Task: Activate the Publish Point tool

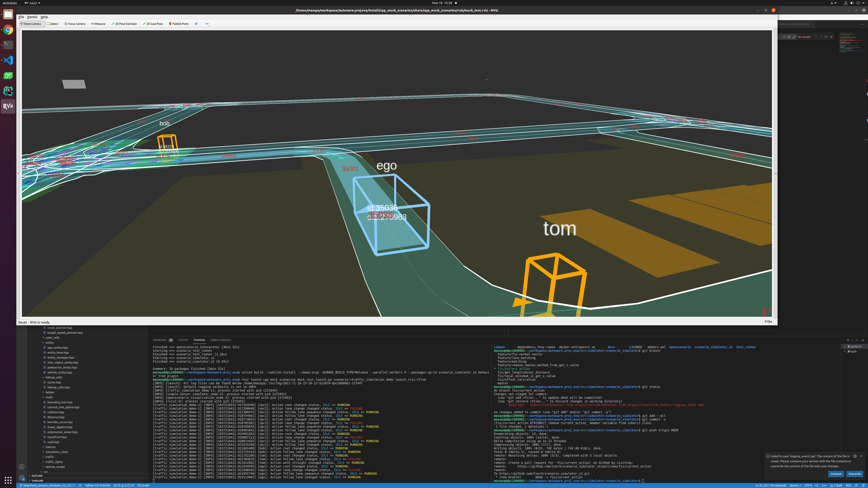Action: click(179, 24)
